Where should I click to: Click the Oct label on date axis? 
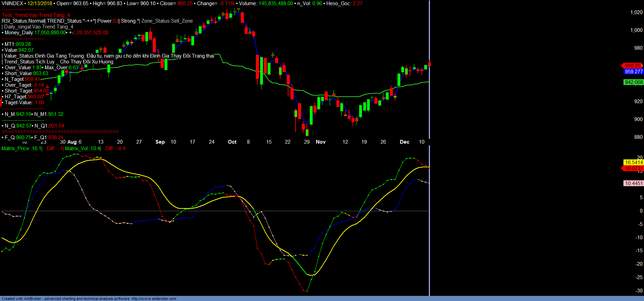click(x=232, y=142)
